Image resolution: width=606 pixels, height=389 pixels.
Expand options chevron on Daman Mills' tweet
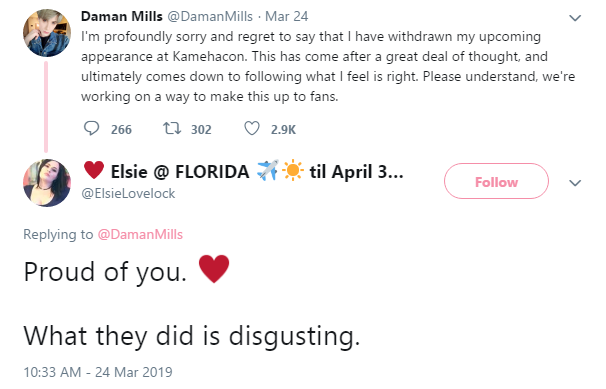click(x=575, y=18)
